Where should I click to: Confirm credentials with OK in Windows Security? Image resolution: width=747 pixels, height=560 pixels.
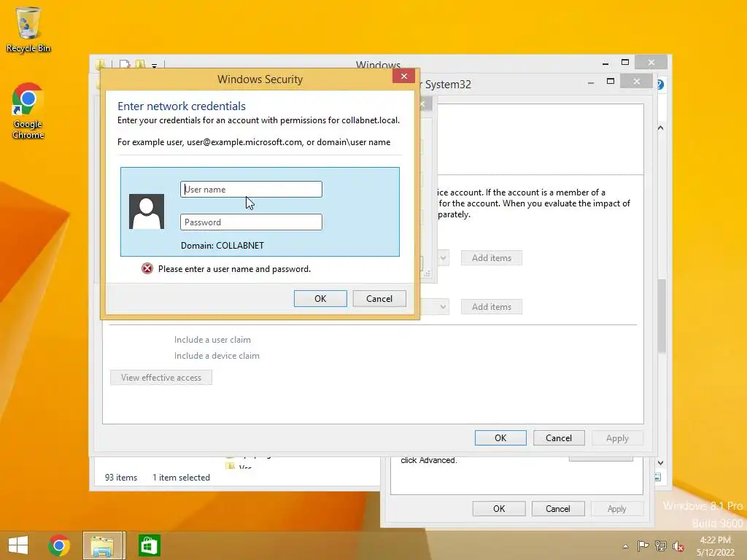(x=320, y=298)
